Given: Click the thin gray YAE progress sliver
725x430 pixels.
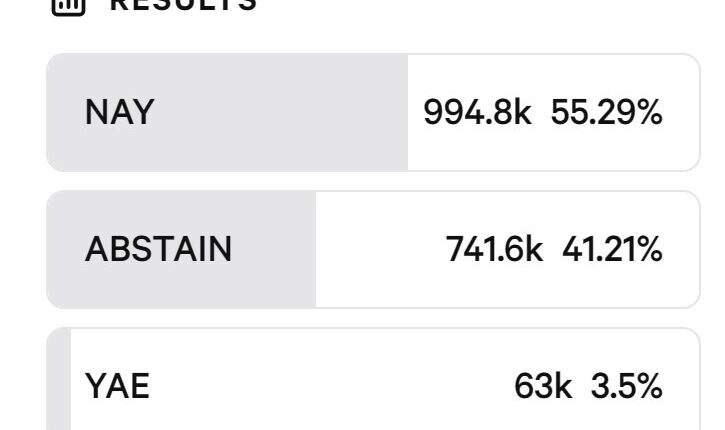Looking at the screenshot, I should 58,385.
